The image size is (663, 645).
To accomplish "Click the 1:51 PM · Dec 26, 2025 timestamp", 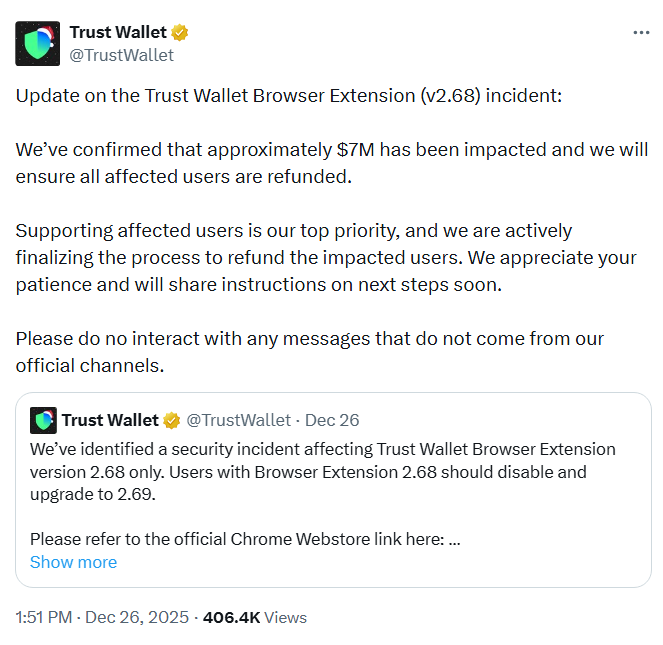I will [x=102, y=618].
